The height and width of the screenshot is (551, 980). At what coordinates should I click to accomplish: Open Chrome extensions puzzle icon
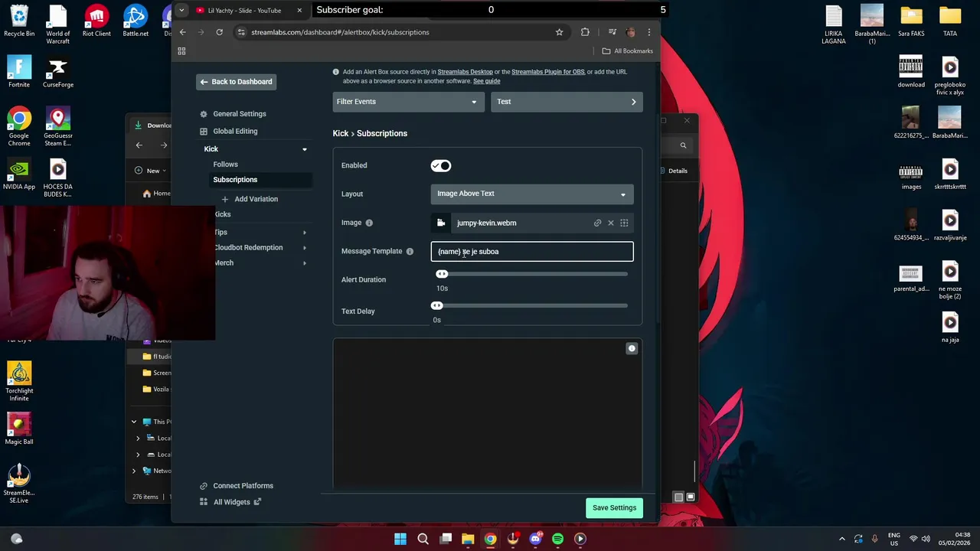[585, 32]
